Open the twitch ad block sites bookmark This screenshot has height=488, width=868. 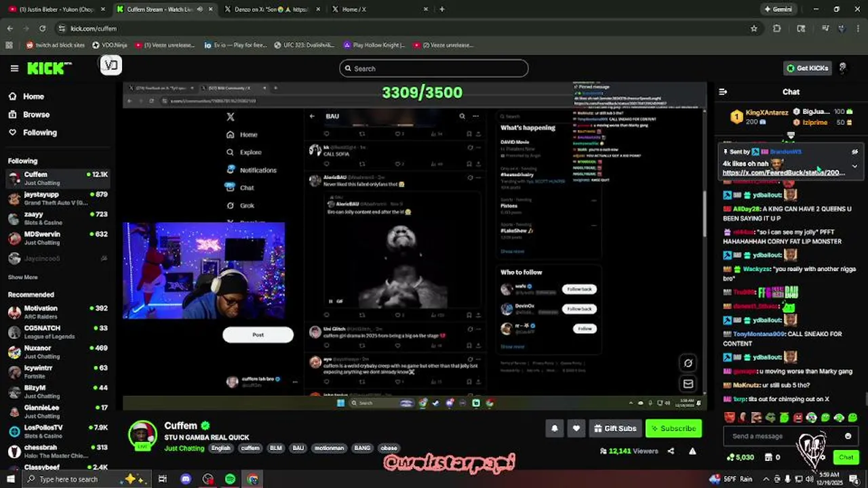(56, 45)
